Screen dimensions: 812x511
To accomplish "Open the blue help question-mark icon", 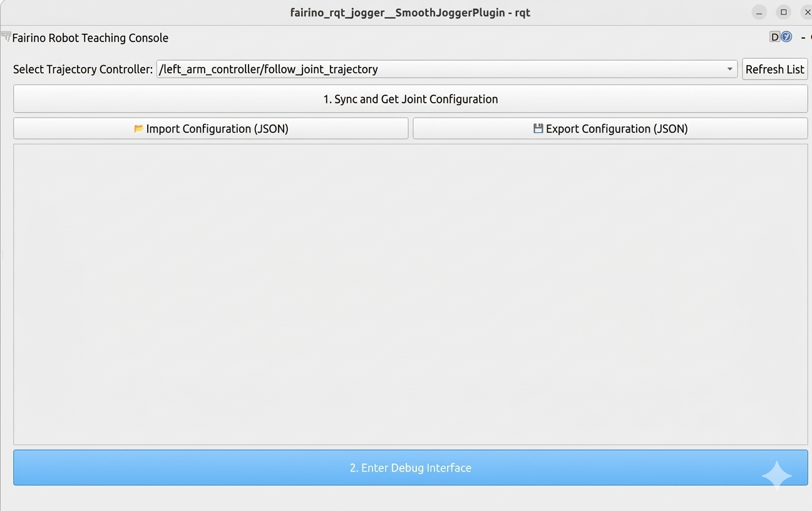I will (786, 37).
